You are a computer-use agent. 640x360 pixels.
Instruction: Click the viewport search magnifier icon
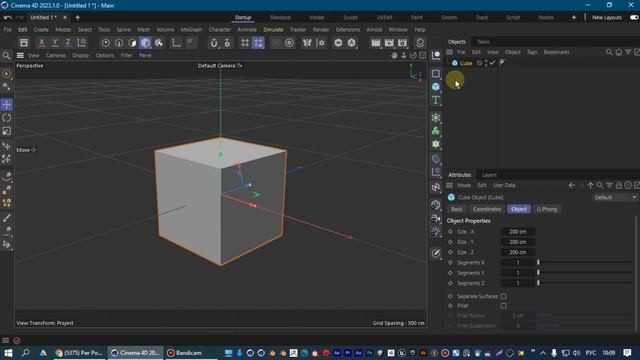point(6,56)
